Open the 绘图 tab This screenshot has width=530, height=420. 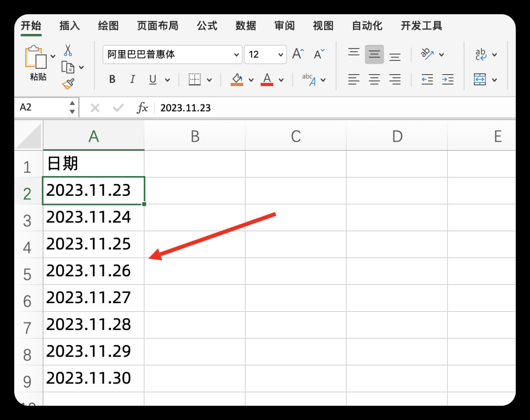(108, 26)
